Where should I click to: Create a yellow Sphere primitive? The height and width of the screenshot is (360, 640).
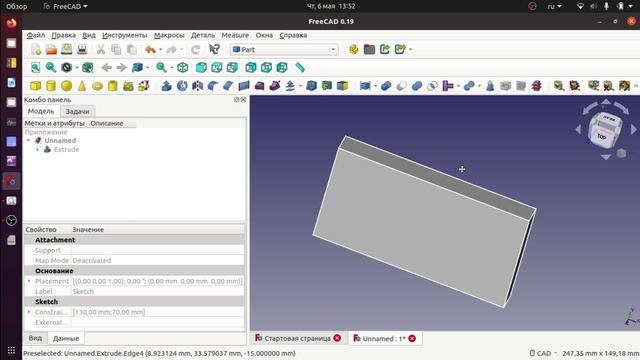pyautogui.click(x=67, y=86)
